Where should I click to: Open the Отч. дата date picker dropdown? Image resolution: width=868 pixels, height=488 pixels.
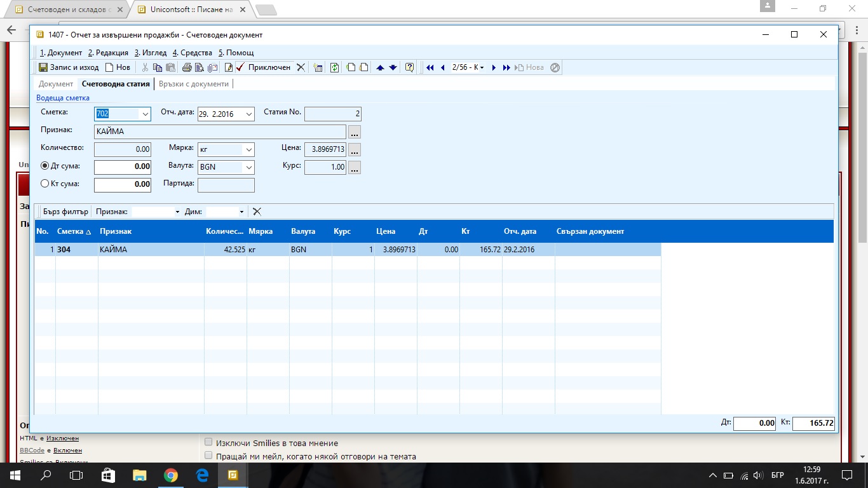(248, 114)
